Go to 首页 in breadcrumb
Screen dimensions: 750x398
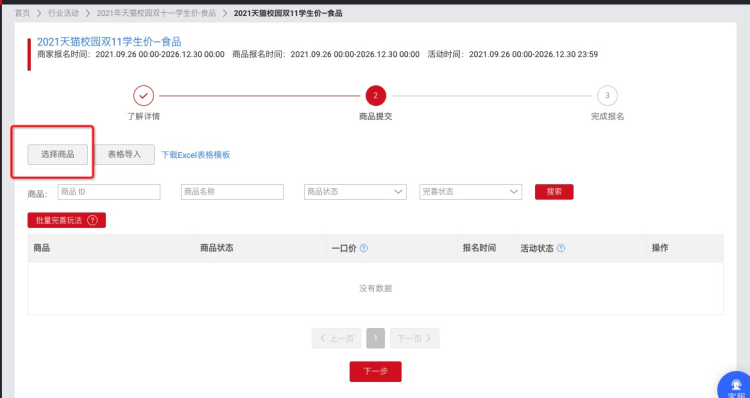point(22,13)
